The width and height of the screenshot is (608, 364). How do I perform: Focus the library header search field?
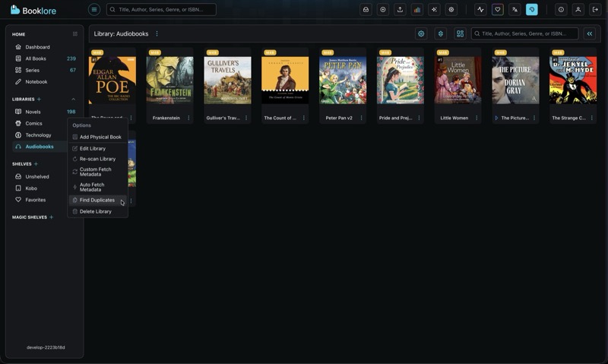point(524,33)
